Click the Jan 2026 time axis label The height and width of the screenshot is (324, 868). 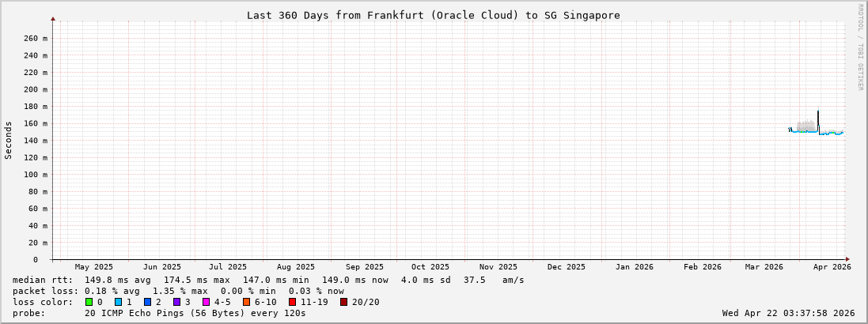tap(634, 267)
